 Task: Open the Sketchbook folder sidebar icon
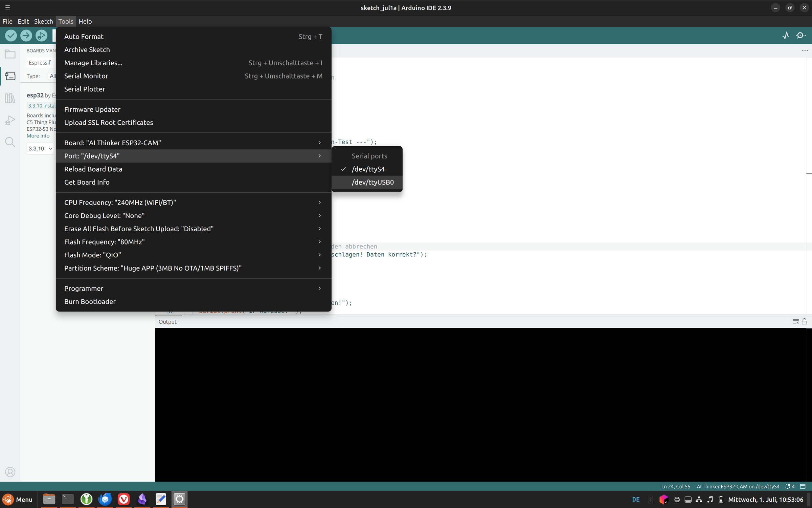10,54
